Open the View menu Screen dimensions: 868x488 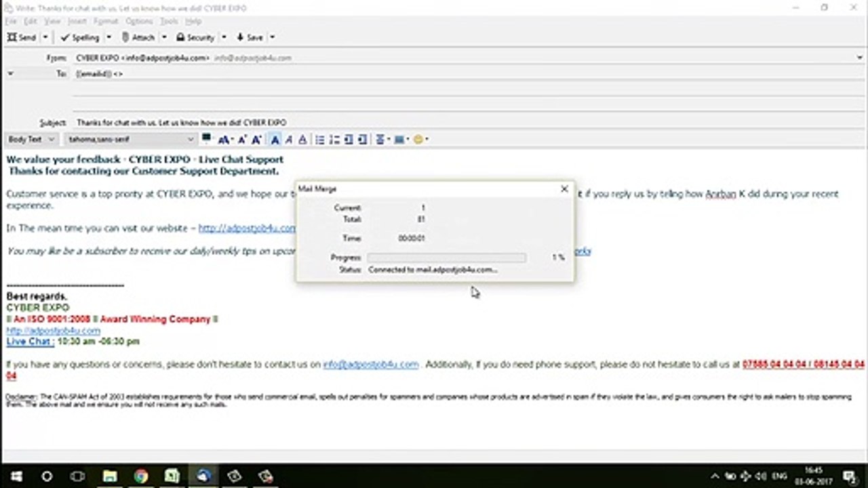pos(52,22)
